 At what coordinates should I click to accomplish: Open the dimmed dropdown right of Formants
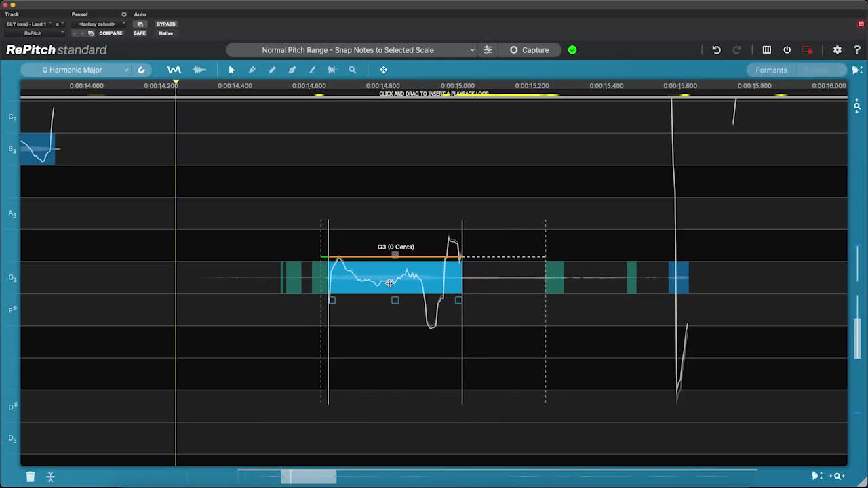(x=821, y=70)
